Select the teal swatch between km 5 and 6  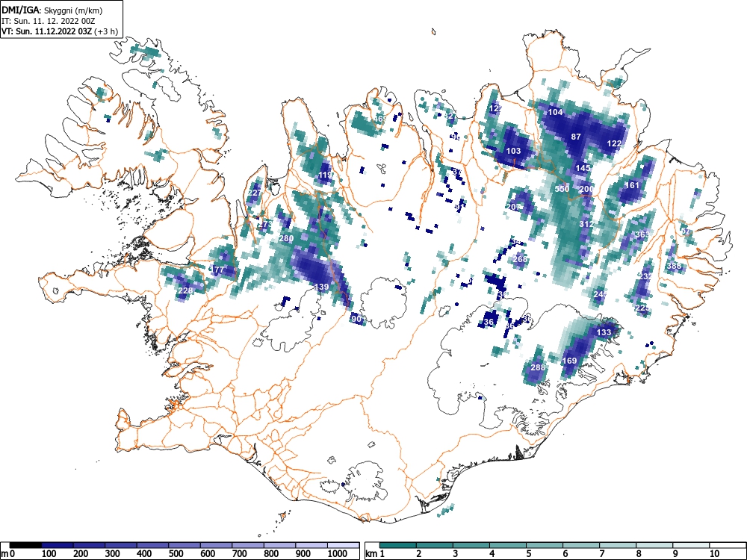point(545,545)
